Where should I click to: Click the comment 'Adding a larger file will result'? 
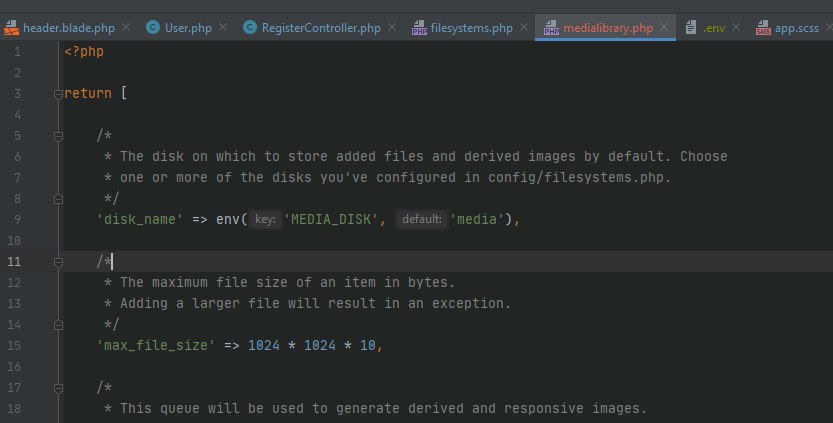pyautogui.click(x=315, y=303)
